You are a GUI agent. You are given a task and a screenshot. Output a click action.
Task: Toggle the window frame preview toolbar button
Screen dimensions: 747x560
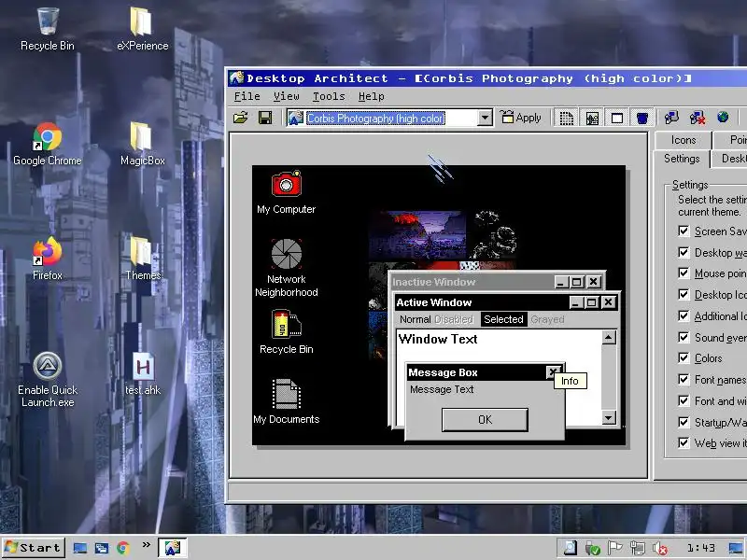(x=617, y=118)
